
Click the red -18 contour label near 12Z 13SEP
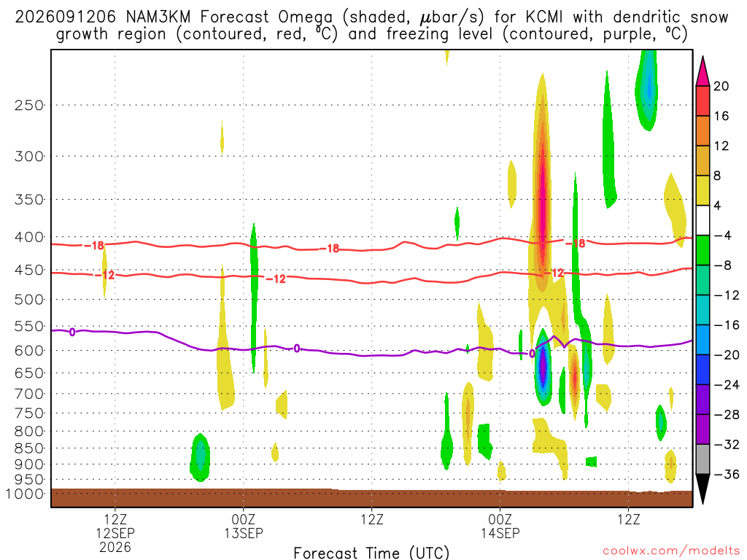330,249
